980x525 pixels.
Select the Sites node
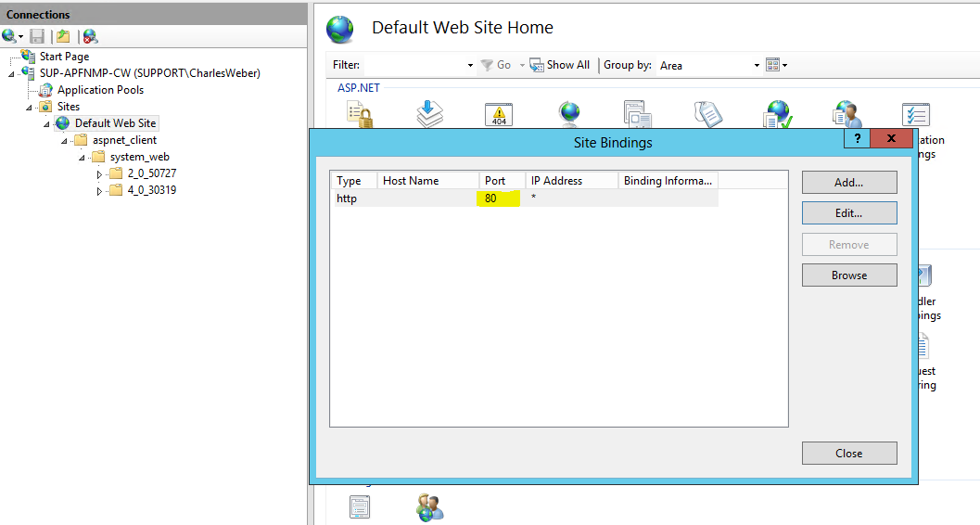pyautogui.click(x=69, y=107)
